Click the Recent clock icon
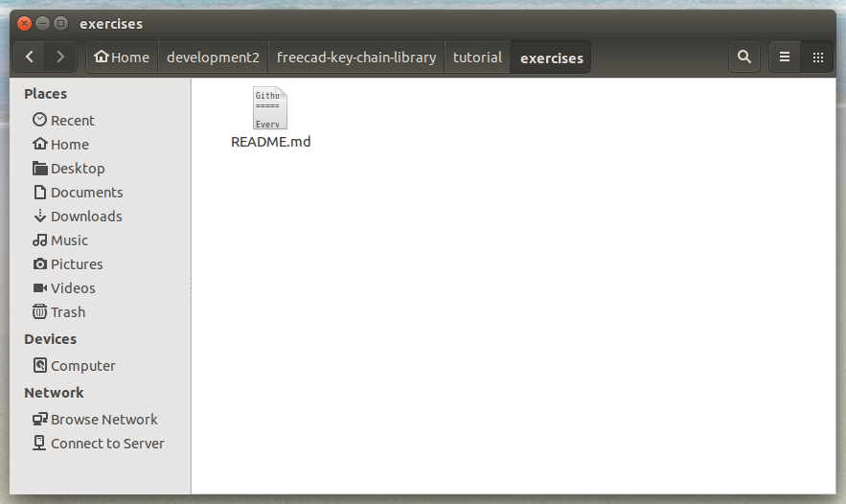This screenshot has height=504, width=846. point(39,119)
